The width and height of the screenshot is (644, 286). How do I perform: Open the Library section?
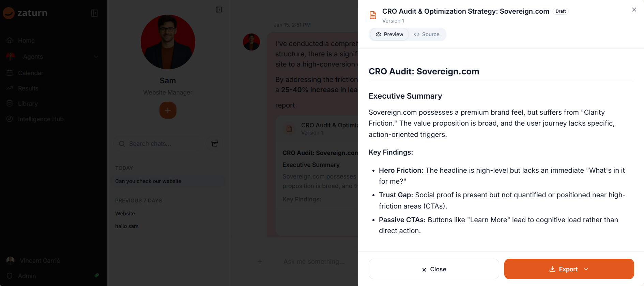pyautogui.click(x=28, y=104)
